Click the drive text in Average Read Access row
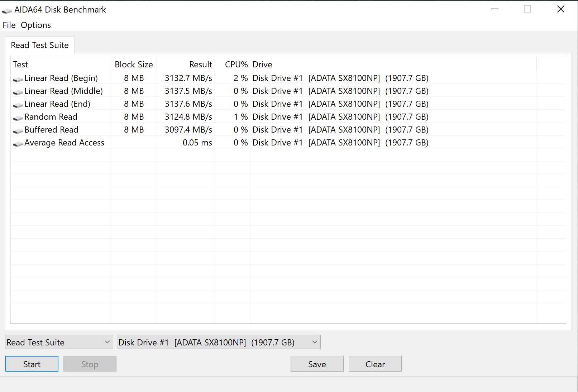The image size is (578, 392). click(340, 143)
